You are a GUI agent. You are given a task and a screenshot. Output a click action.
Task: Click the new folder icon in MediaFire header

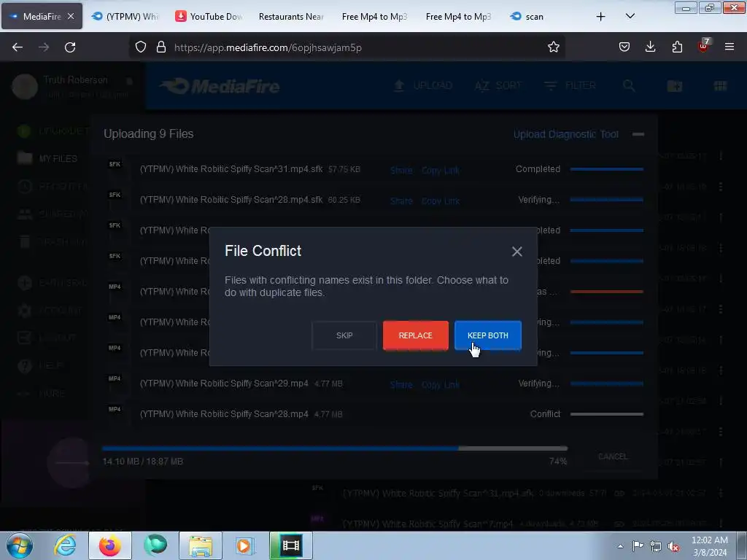click(675, 86)
